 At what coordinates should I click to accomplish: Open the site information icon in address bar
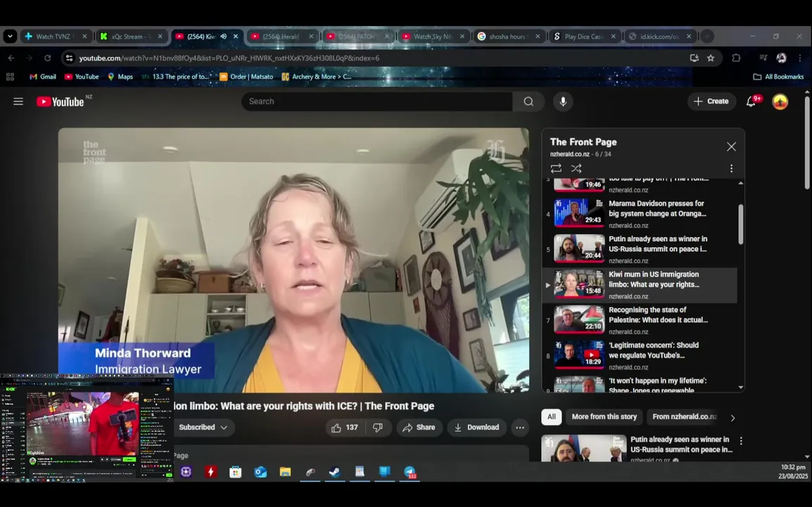69,58
